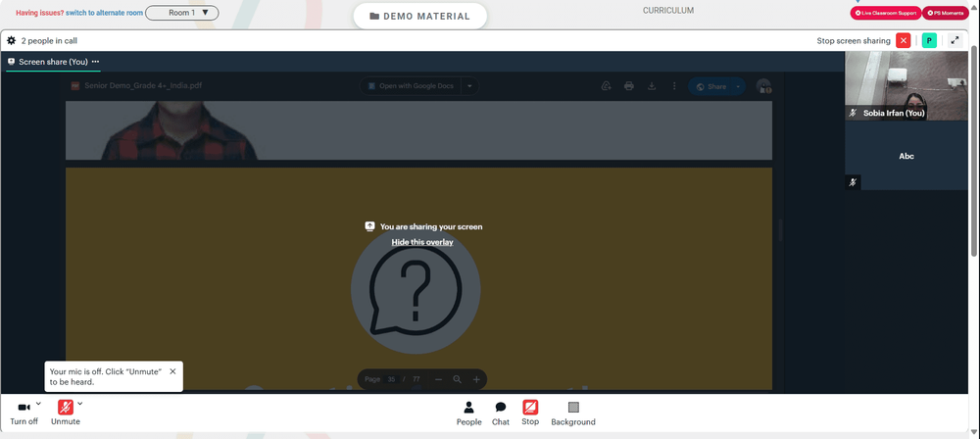Click the page number field showing 35
Screen dimensions: 980x439
click(x=391, y=379)
